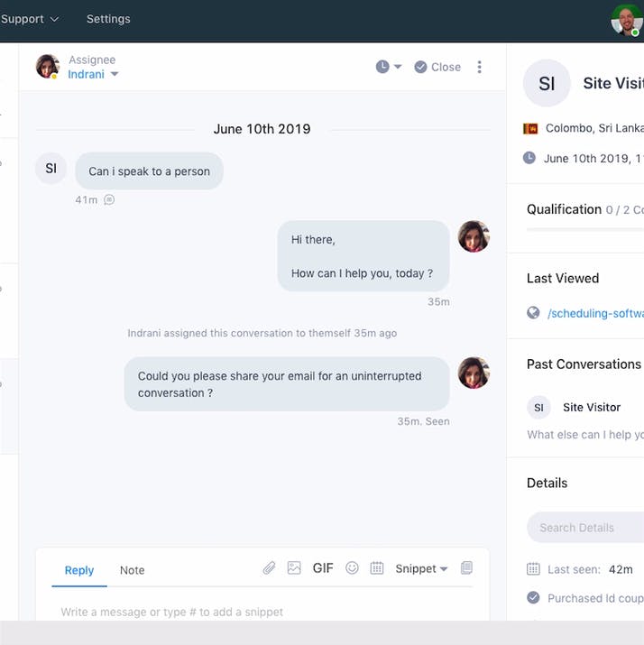Click the attachment paperclip icon
Screen dimensions: 644x645
pyautogui.click(x=269, y=568)
